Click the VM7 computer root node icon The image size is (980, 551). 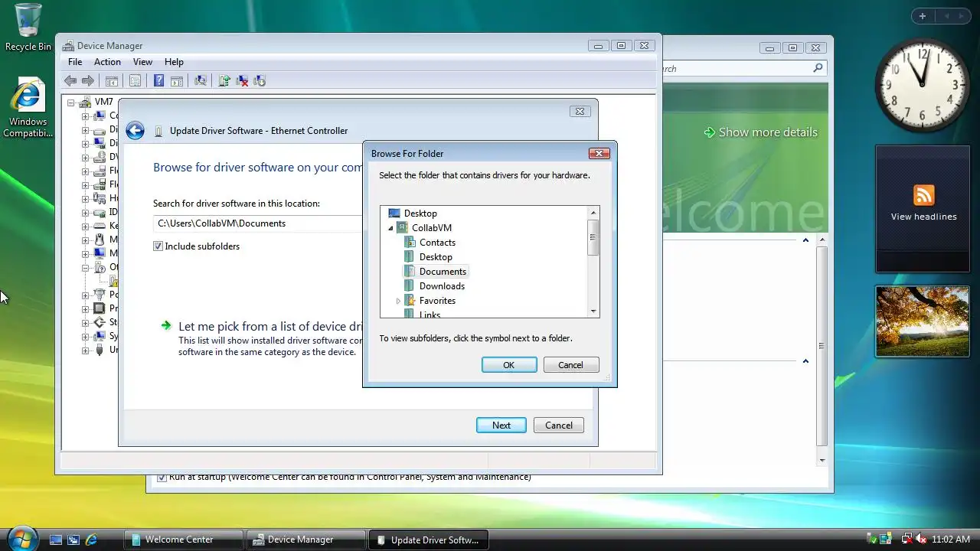click(86, 102)
